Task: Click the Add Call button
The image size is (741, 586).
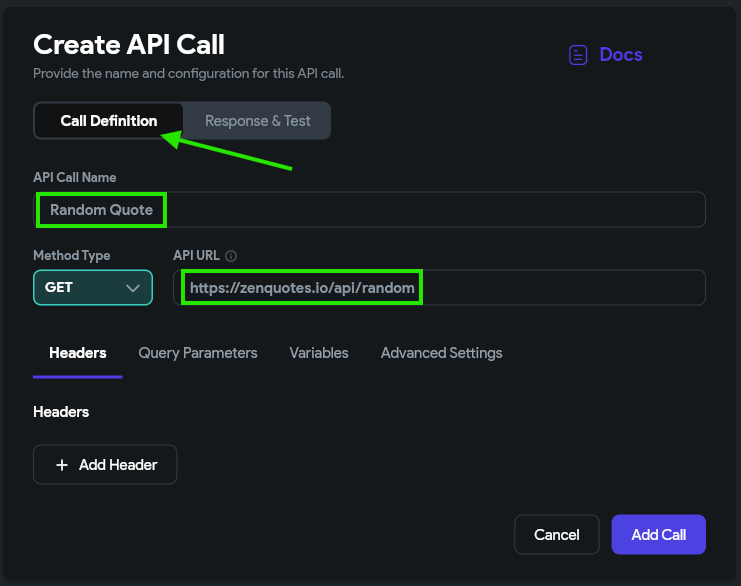Action: pos(658,534)
